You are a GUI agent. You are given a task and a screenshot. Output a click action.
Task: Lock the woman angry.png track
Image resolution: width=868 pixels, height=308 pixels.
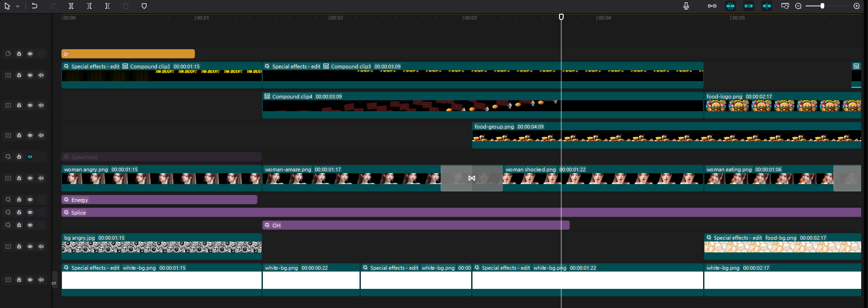19,178
